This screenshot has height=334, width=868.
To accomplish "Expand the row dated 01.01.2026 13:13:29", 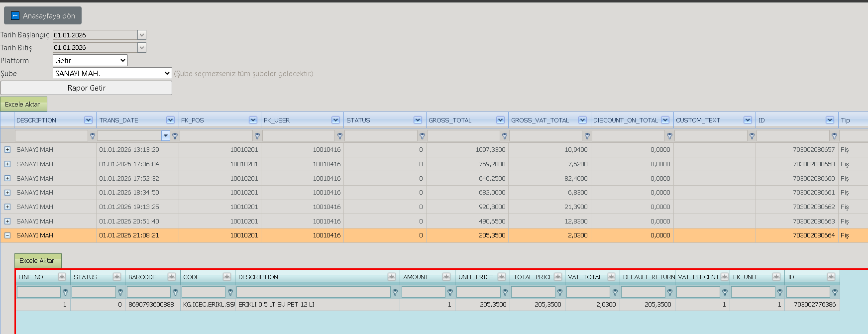I will pyautogui.click(x=7, y=149).
